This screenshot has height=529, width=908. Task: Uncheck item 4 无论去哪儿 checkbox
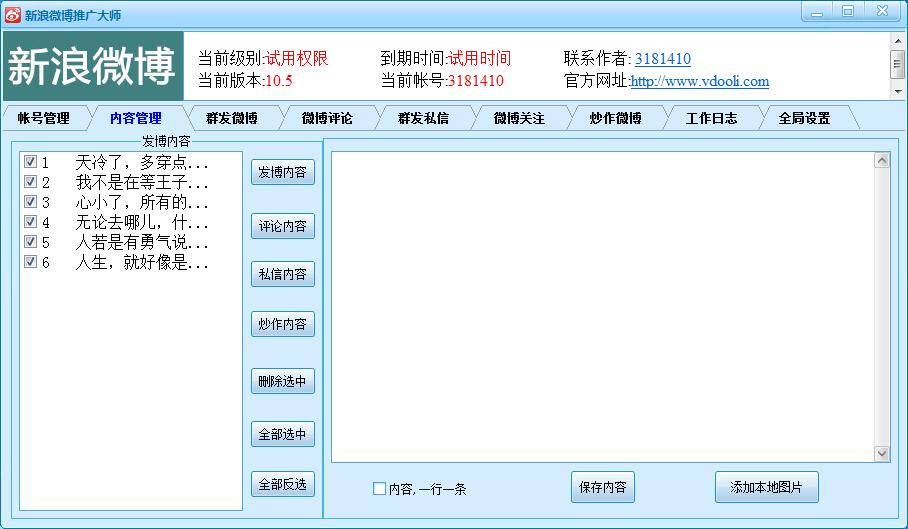pyautogui.click(x=31, y=222)
